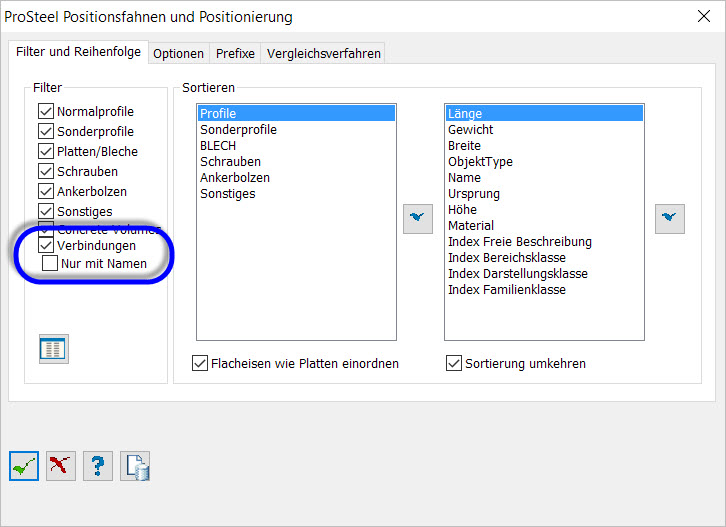Image resolution: width=726 pixels, height=527 pixels.
Task: Select Schrauben in left sort list
Action: pos(296,162)
